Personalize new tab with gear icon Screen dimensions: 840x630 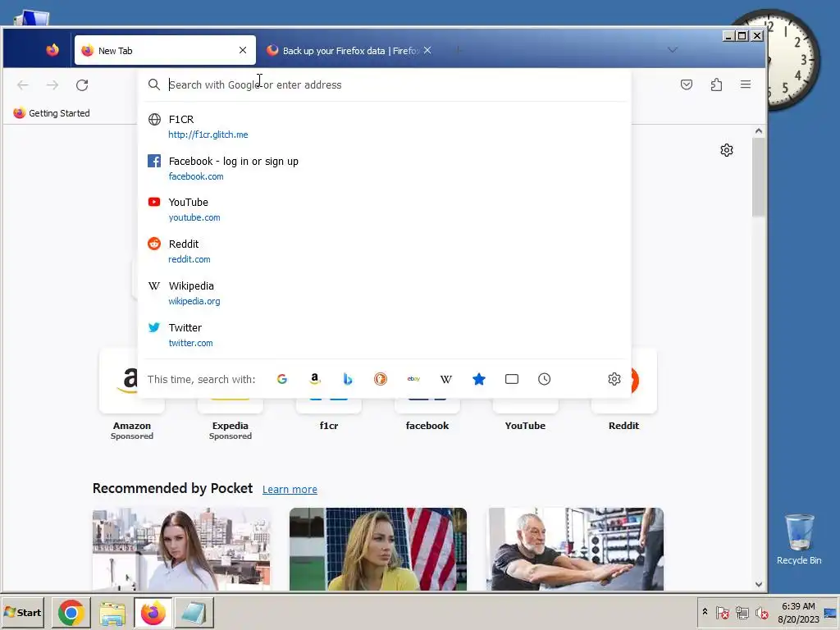click(727, 150)
